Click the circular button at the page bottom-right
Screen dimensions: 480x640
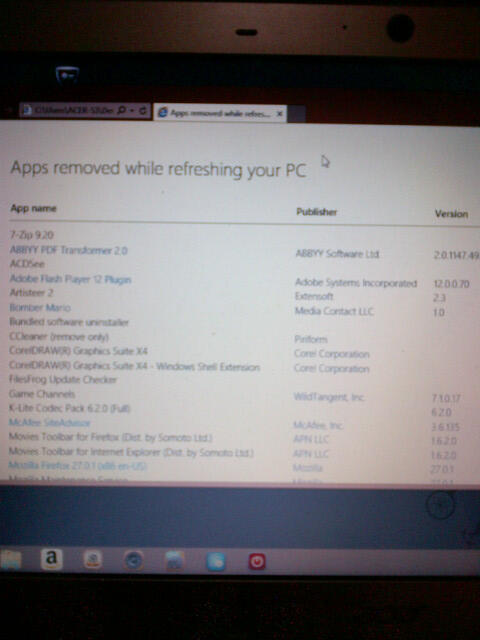click(440, 505)
